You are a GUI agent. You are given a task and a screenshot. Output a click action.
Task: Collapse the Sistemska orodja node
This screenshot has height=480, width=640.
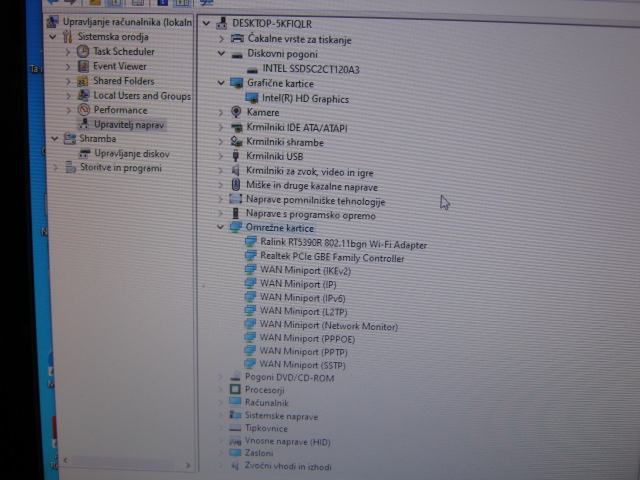[x=53, y=37]
